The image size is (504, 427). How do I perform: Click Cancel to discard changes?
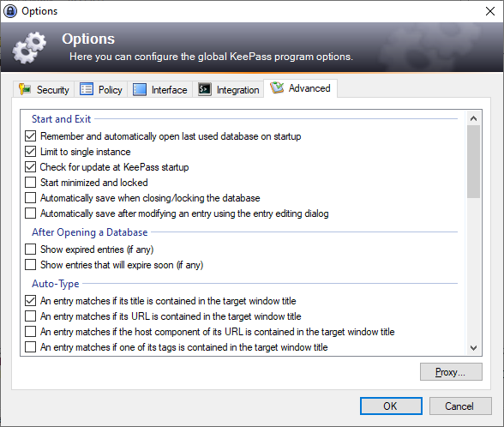[x=460, y=406]
